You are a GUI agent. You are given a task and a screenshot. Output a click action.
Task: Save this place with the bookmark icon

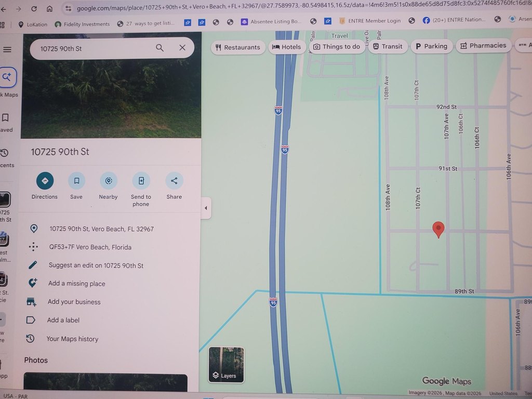pos(77,181)
